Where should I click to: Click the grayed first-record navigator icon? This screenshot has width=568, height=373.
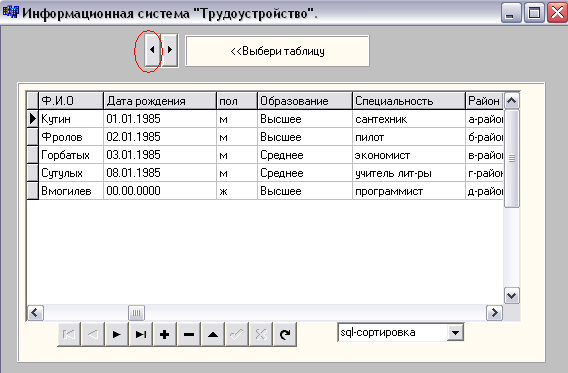tap(69, 334)
